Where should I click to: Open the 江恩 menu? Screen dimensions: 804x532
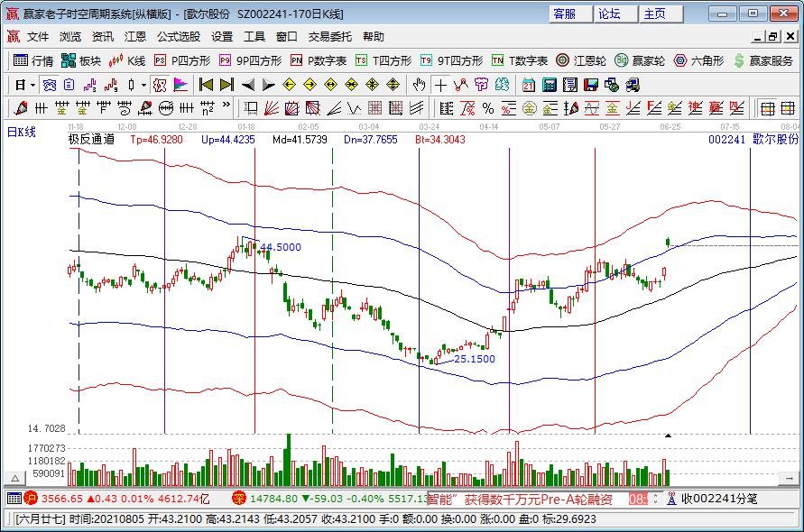pos(135,37)
